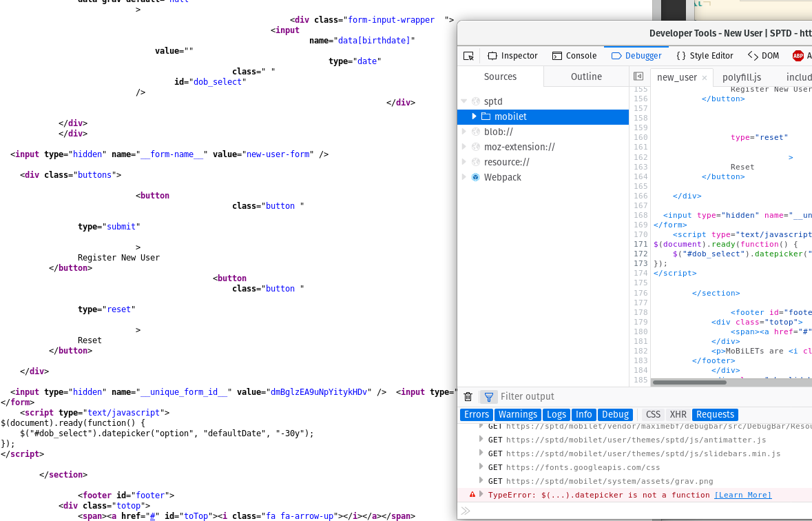Collapse the sptd source tree node
Screen dimensions: 812x521
(x=464, y=101)
